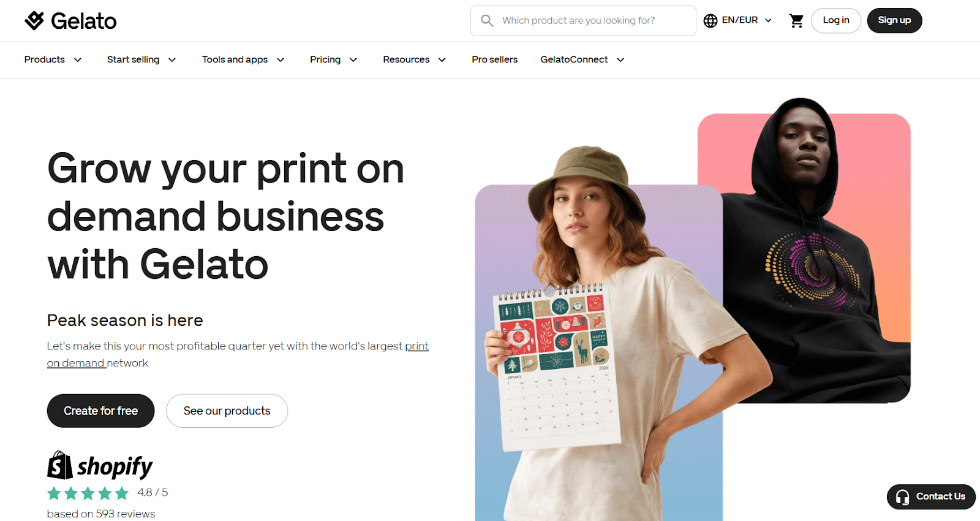Click the globe language icon
Image resolution: width=980 pixels, height=521 pixels.
(710, 21)
